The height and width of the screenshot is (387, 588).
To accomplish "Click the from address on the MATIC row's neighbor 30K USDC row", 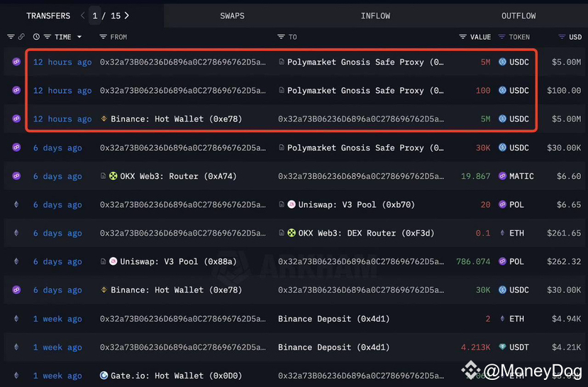I will [x=182, y=148].
